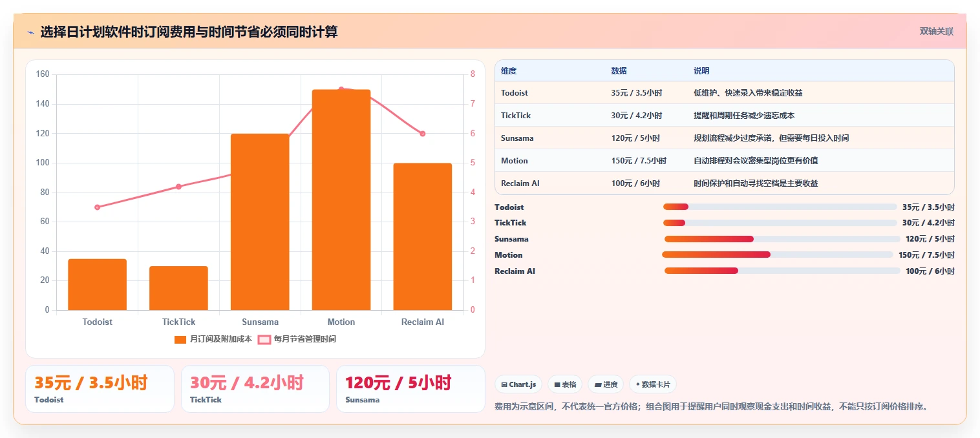980x438 pixels.
Task: Click the 数据卡片 tag chip
Action: 653,384
